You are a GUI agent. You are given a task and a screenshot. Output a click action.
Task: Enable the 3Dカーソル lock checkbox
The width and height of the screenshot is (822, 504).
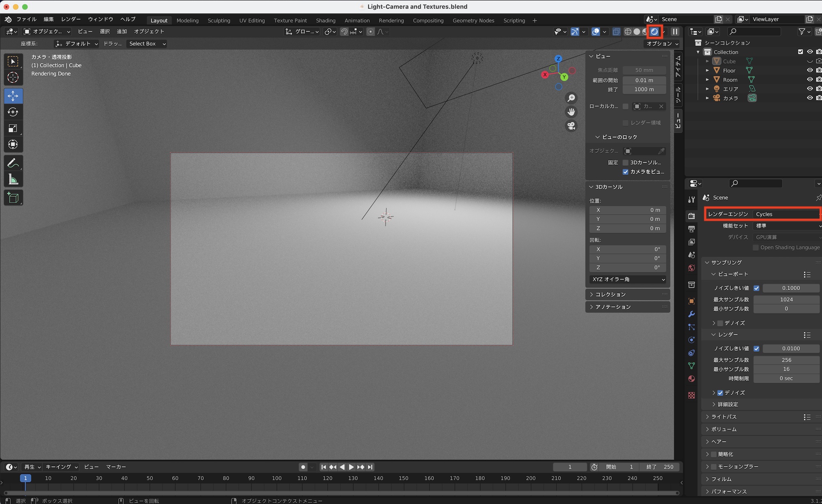click(626, 163)
